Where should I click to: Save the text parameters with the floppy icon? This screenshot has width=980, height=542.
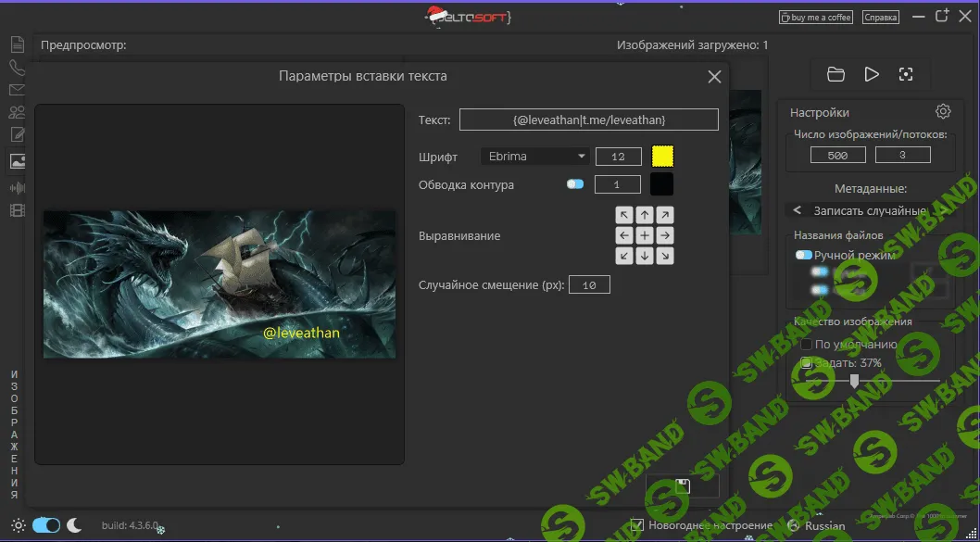point(683,485)
